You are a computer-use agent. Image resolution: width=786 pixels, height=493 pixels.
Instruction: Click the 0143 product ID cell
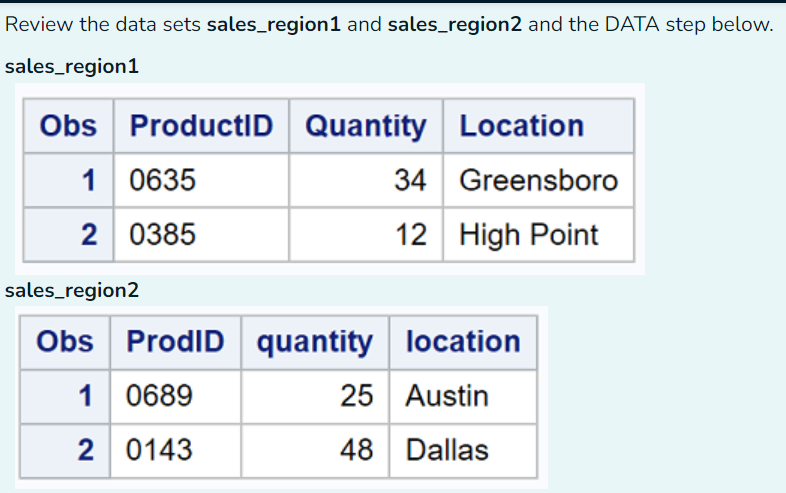[175, 450]
